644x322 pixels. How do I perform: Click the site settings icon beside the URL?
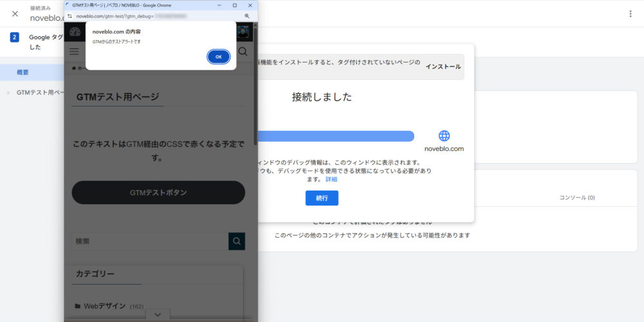pyautogui.click(x=70, y=16)
